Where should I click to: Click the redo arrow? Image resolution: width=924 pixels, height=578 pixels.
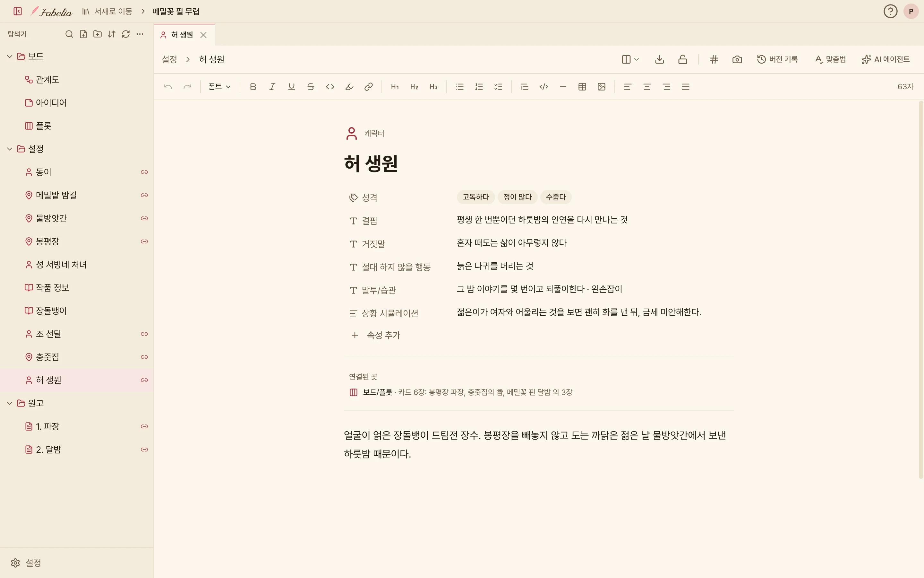[x=187, y=87]
